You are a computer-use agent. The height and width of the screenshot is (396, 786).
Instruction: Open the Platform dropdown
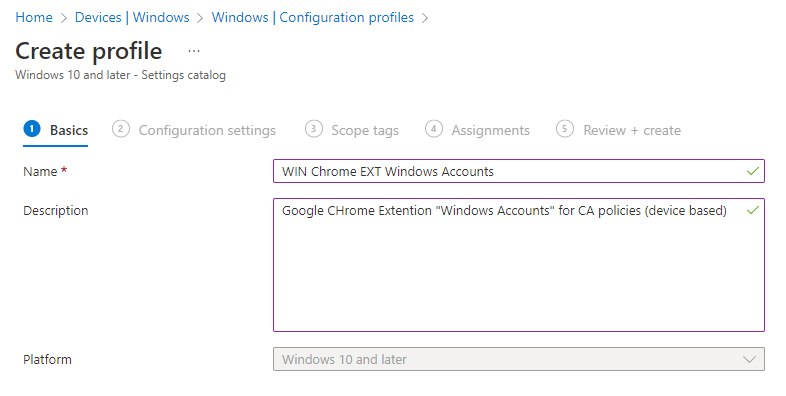tap(519, 359)
